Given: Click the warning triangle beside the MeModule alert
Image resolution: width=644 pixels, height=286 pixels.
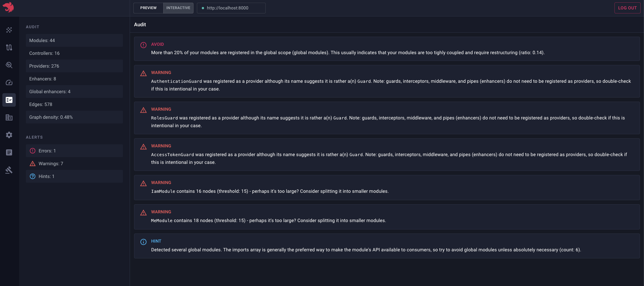Looking at the screenshot, I should click(143, 213).
